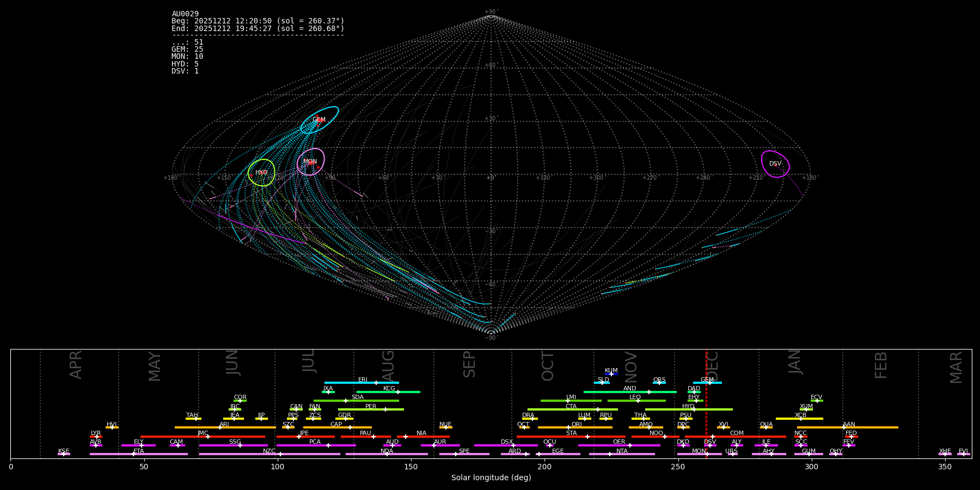The width and height of the screenshot is (980, 490).
Task: Click the 200 tick on solar longitude axis
Action: (544, 467)
